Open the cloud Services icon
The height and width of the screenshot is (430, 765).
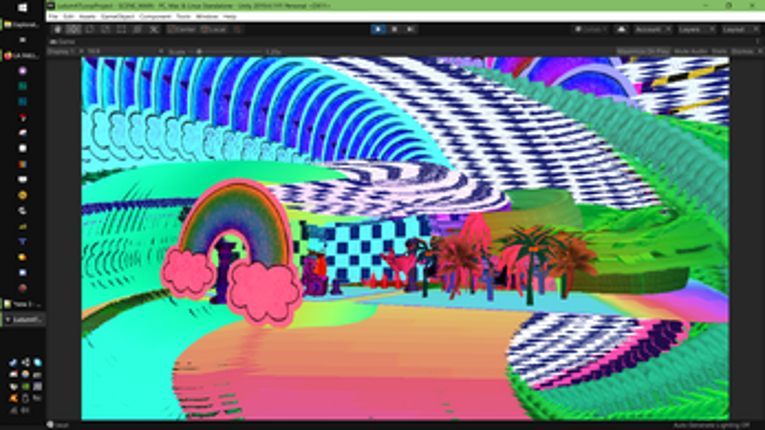click(621, 29)
